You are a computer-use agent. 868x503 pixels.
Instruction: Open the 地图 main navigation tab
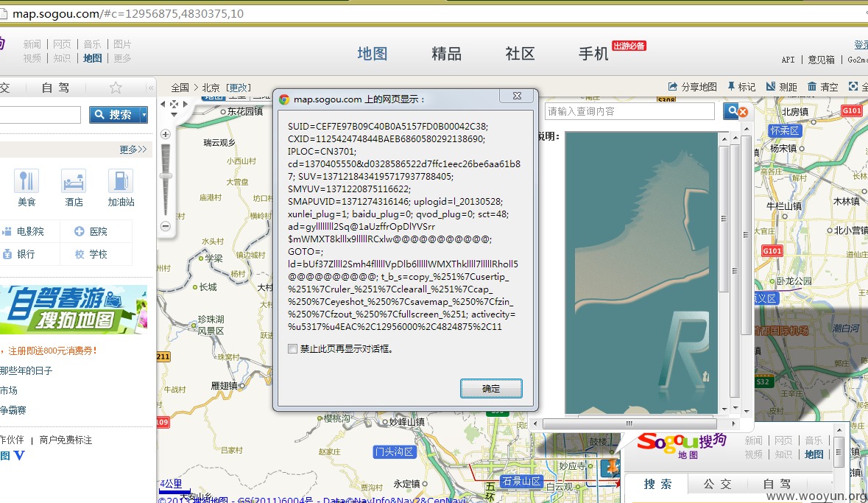(372, 54)
